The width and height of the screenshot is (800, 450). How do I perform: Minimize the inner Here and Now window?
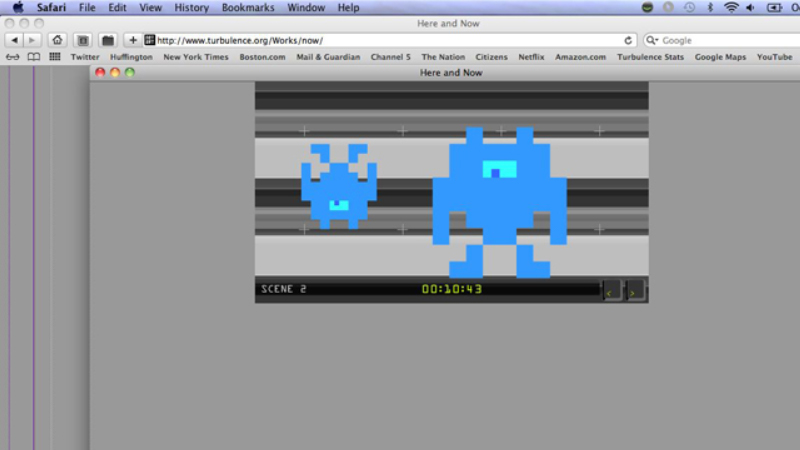115,72
